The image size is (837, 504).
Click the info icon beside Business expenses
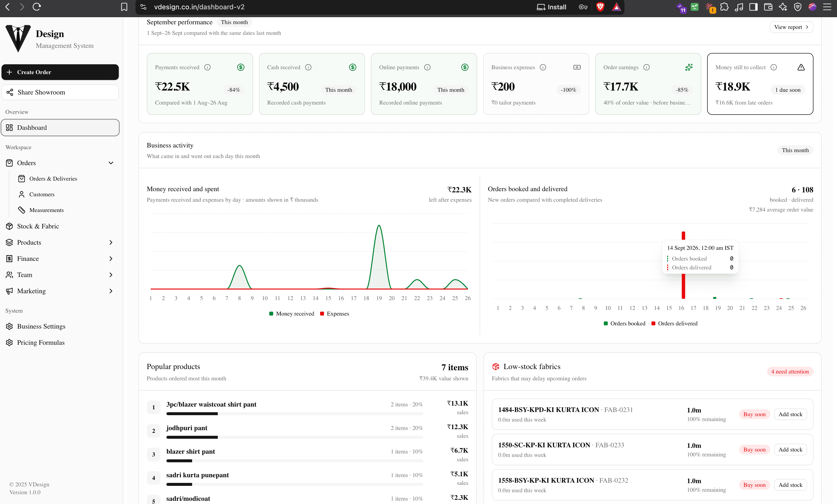543,67
